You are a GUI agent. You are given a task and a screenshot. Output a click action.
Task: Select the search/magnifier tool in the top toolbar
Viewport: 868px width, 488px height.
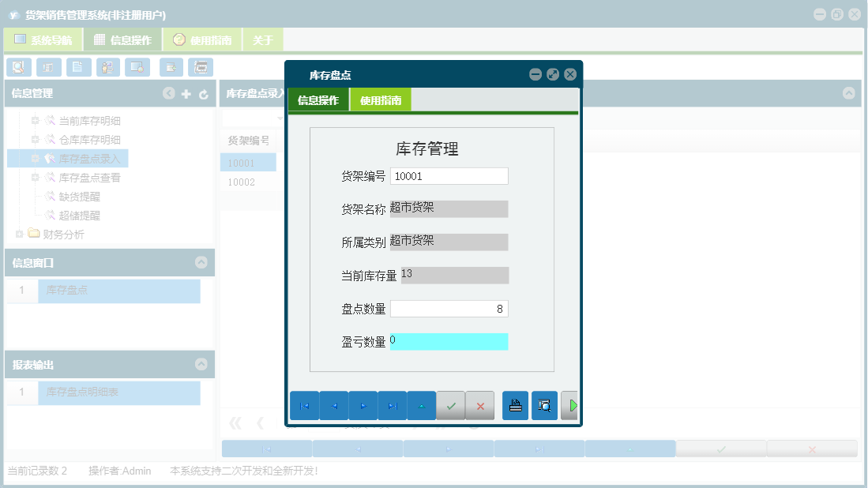[x=18, y=67]
